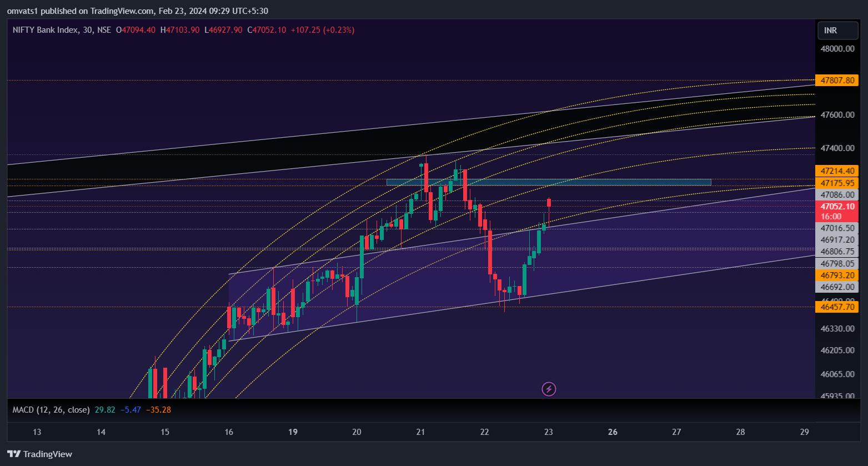Viewport: 868px width, 466px height.
Task: Click the orange 47175.95 price label
Action: 837,183
